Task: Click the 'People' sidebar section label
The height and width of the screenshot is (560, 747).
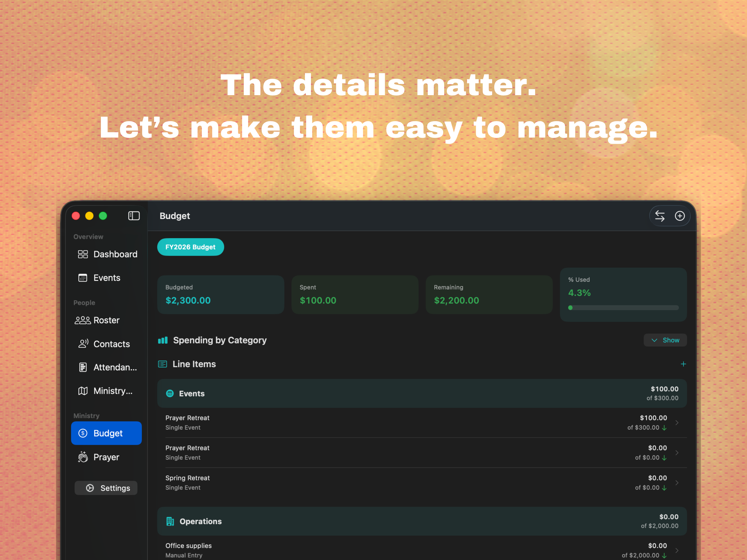Action: point(84,303)
